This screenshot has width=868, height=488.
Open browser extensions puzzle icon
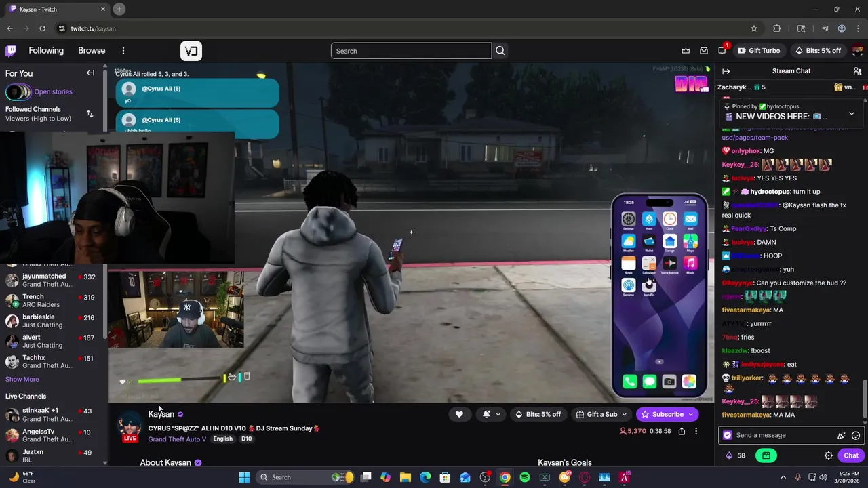point(777,28)
